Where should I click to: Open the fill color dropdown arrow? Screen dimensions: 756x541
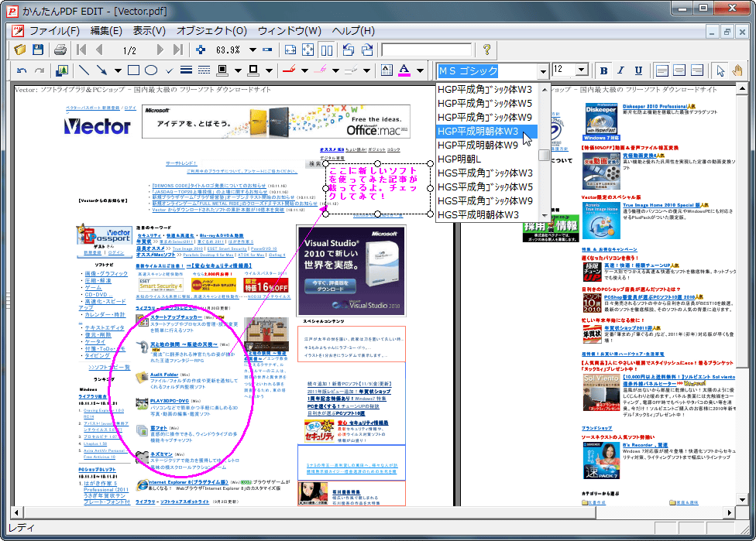[238, 70]
